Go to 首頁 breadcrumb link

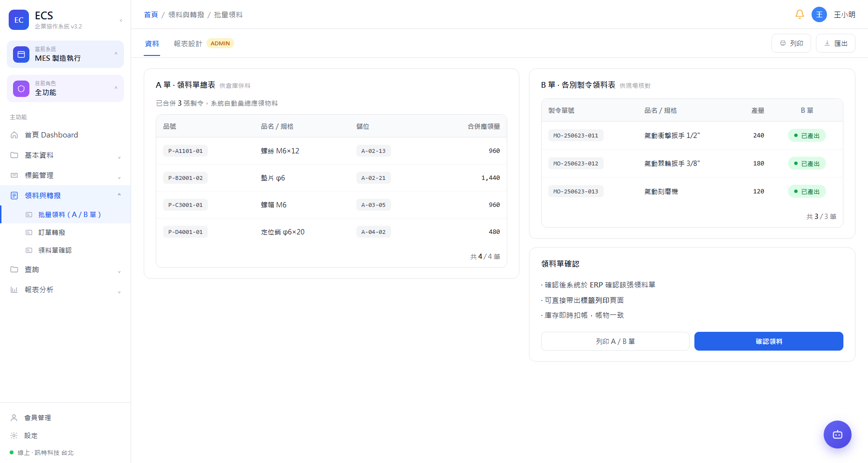[151, 15]
